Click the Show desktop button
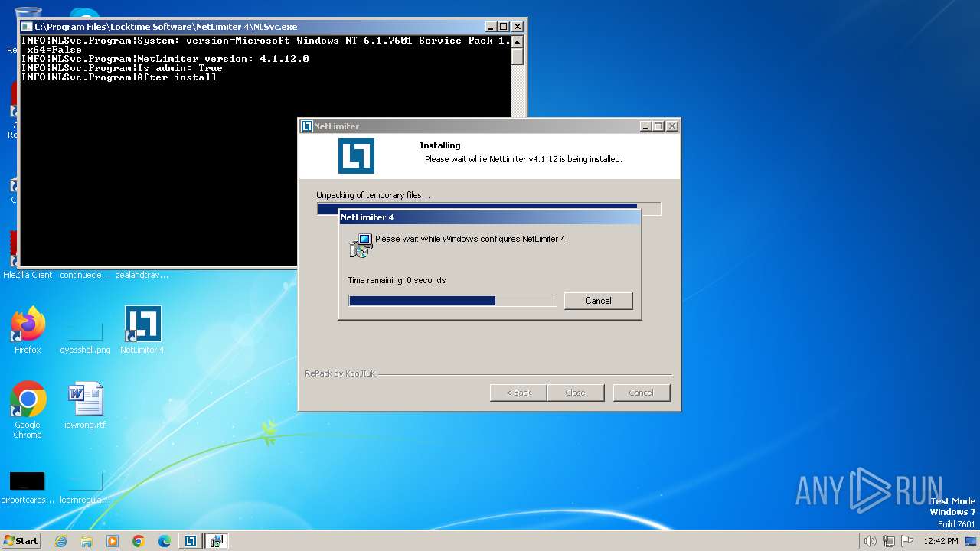 [971, 541]
